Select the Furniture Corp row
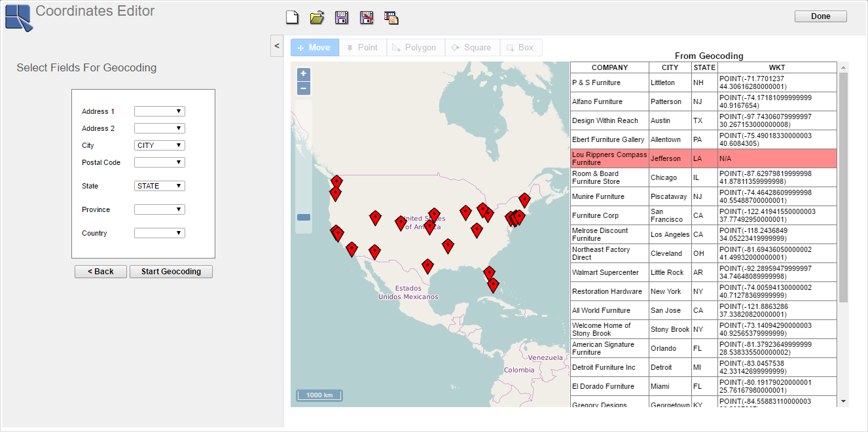This screenshot has height=432, width=868. [704, 215]
